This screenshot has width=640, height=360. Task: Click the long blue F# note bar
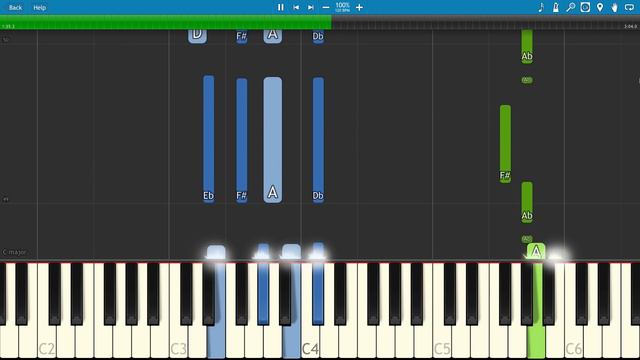(242, 140)
